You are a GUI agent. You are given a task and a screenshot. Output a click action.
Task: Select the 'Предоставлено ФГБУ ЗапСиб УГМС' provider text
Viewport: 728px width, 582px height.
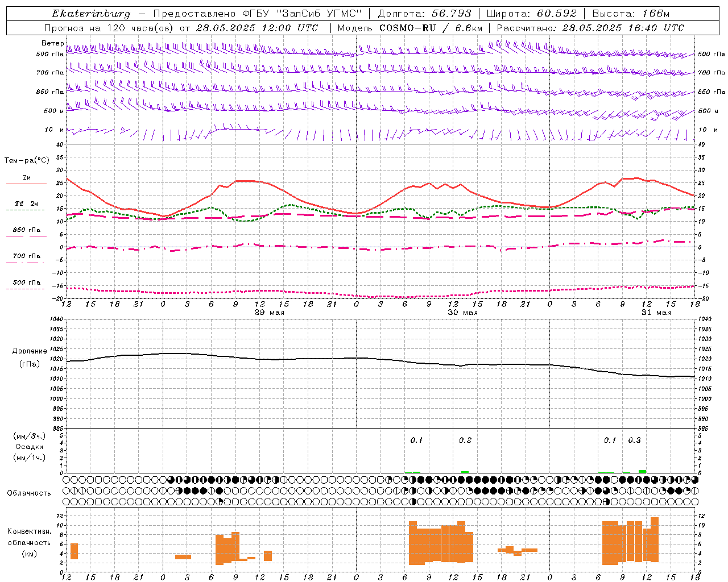click(258, 14)
